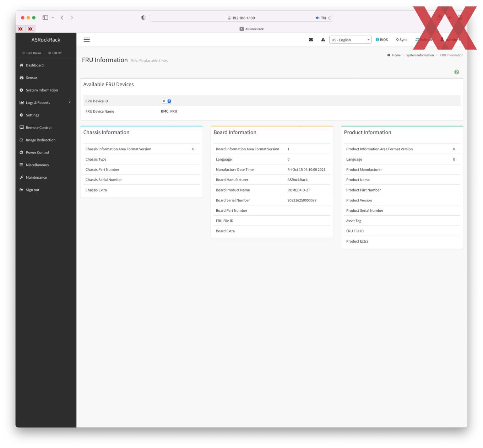Mute audio via address bar speaker icon
The image size is (483, 448).
[318, 18]
